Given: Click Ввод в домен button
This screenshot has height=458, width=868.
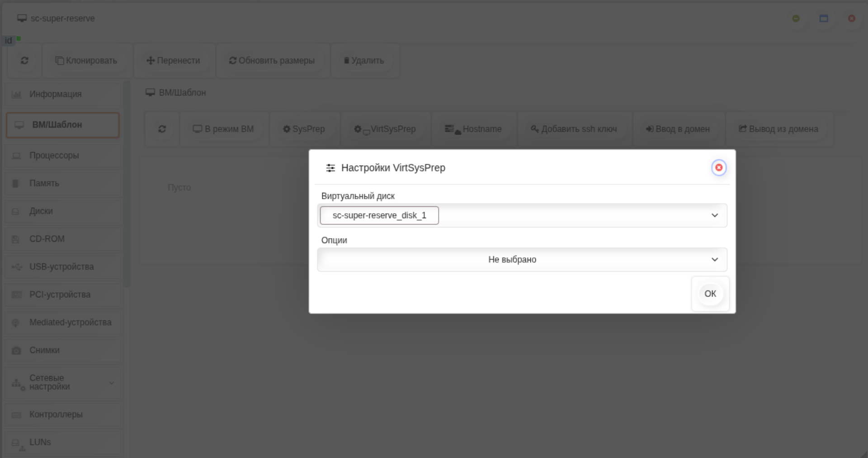Looking at the screenshot, I should pos(678,129).
